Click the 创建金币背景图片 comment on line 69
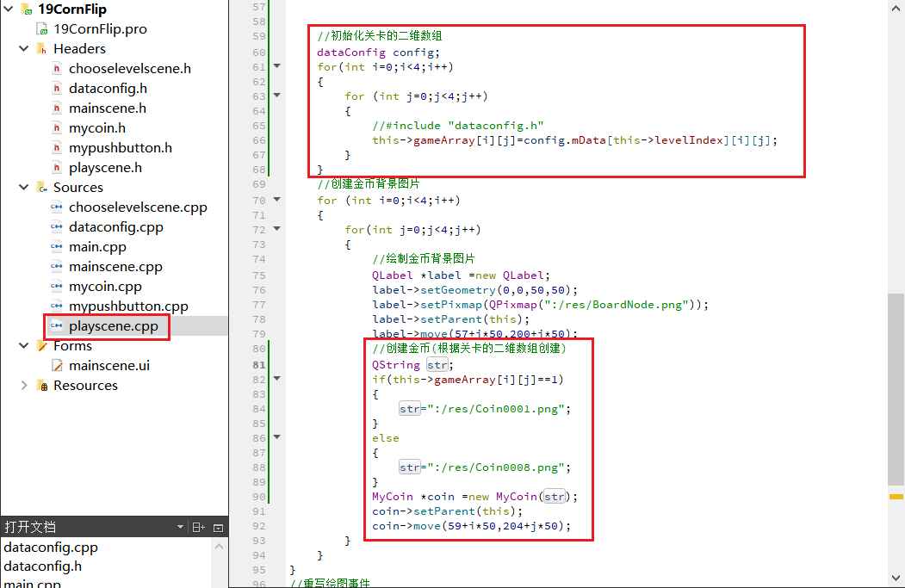905x588 pixels. pos(369,184)
